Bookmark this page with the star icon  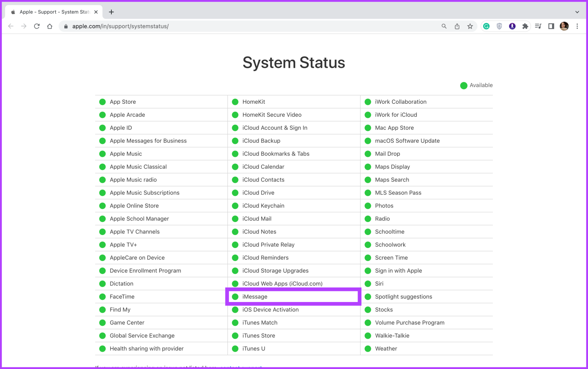point(470,26)
